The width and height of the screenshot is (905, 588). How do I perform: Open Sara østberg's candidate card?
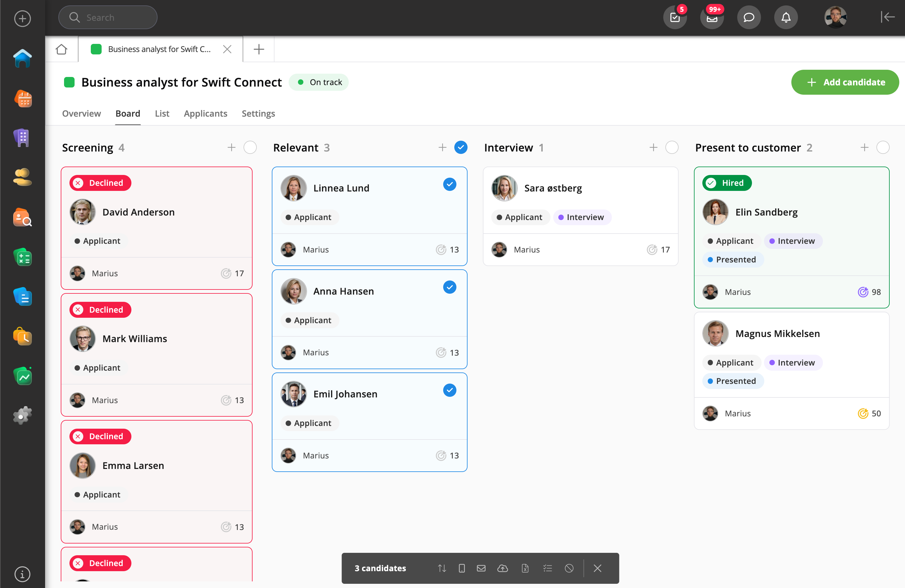pos(581,216)
